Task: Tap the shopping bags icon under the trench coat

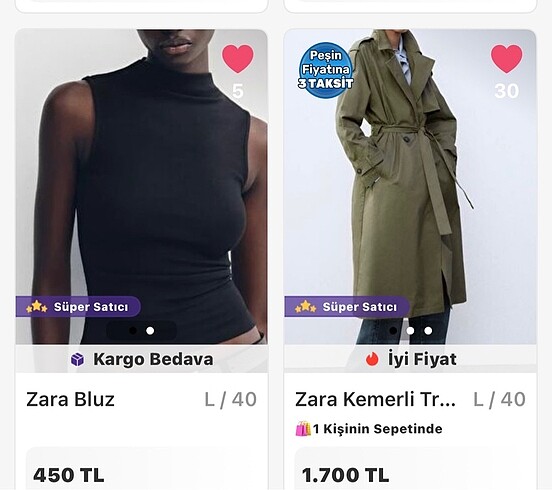Action: click(303, 429)
